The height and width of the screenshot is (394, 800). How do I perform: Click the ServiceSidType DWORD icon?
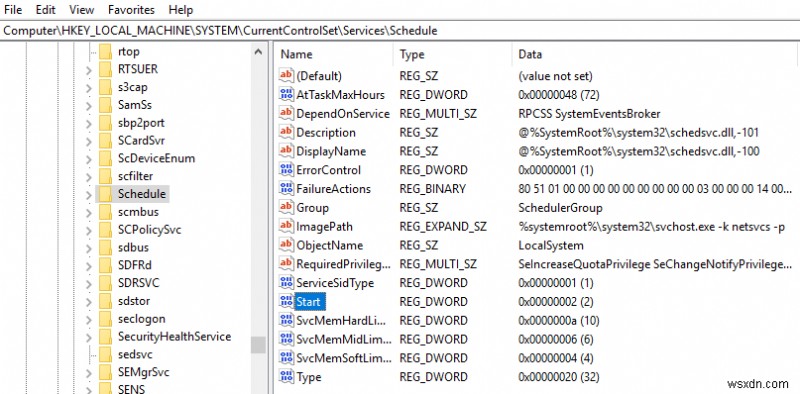pos(286,283)
